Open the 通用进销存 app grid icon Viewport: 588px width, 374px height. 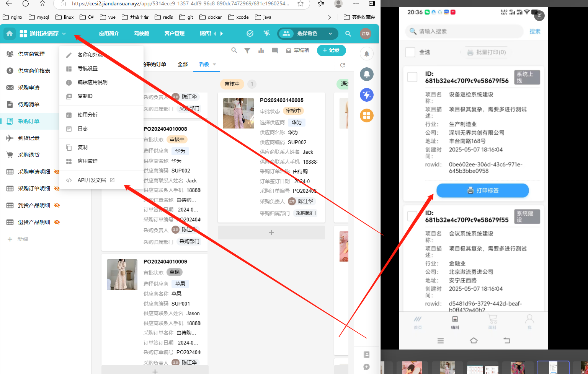pyautogui.click(x=23, y=34)
